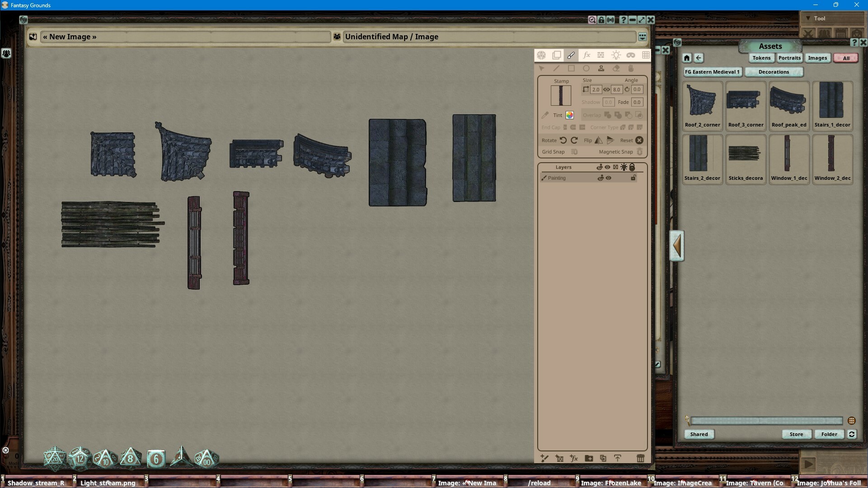Toggle visibility of the Painting layer
This screenshot has width=868, height=488.
click(x=608, y=178)
